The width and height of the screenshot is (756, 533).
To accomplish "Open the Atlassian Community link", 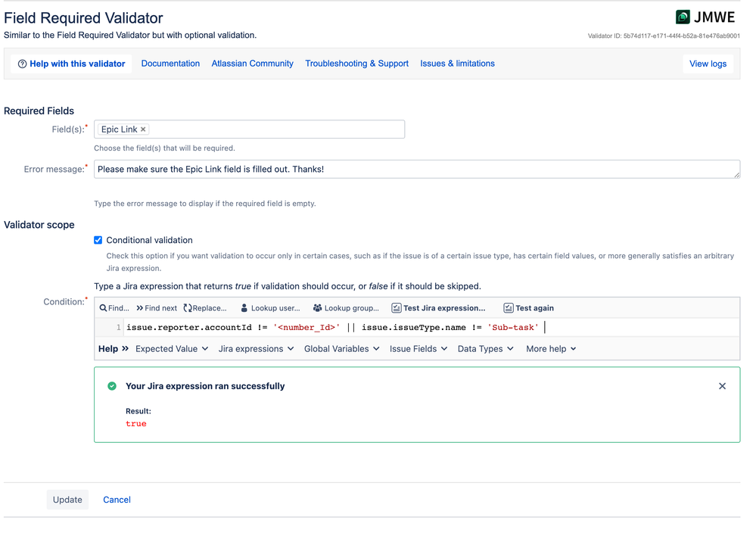I will [x=252, y=64].
